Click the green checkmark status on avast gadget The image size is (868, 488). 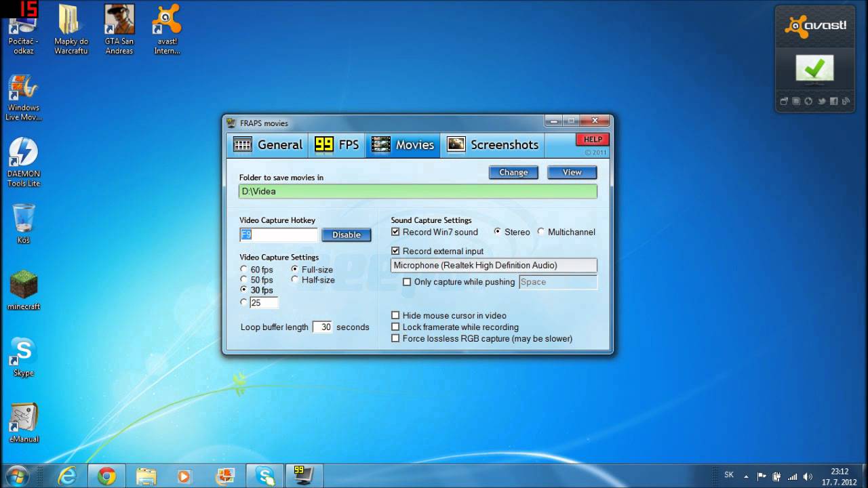click(814, 68)
